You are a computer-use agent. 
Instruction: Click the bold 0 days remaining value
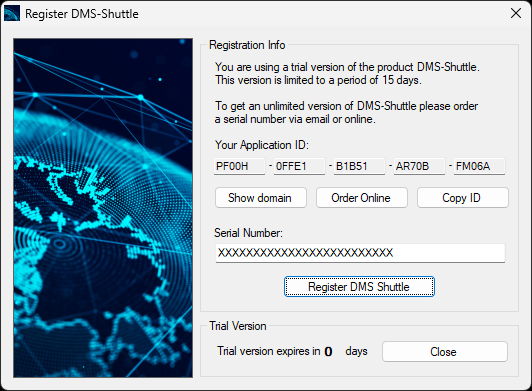[x=328, y=352]
